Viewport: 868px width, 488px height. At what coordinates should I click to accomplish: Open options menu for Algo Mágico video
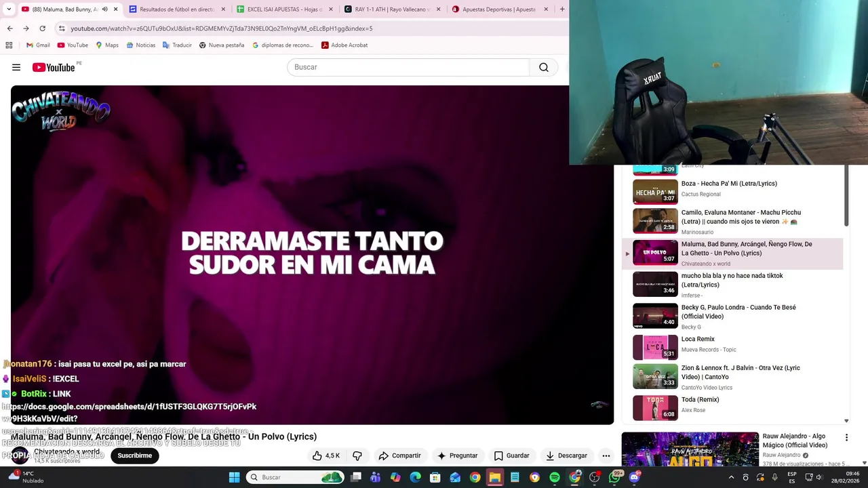coord(846,438)
